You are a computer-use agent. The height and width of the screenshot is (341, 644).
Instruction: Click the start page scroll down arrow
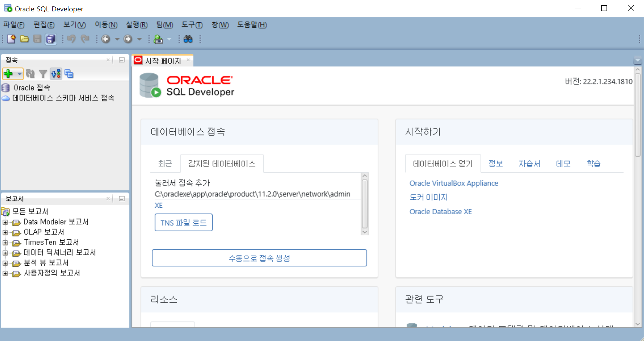pos(638,324)
